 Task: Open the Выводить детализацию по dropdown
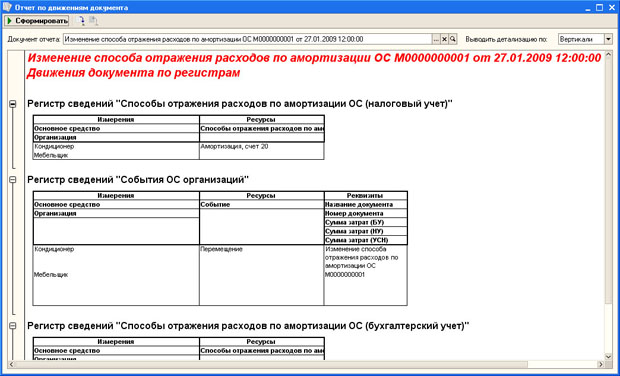(x=608, y=39)
